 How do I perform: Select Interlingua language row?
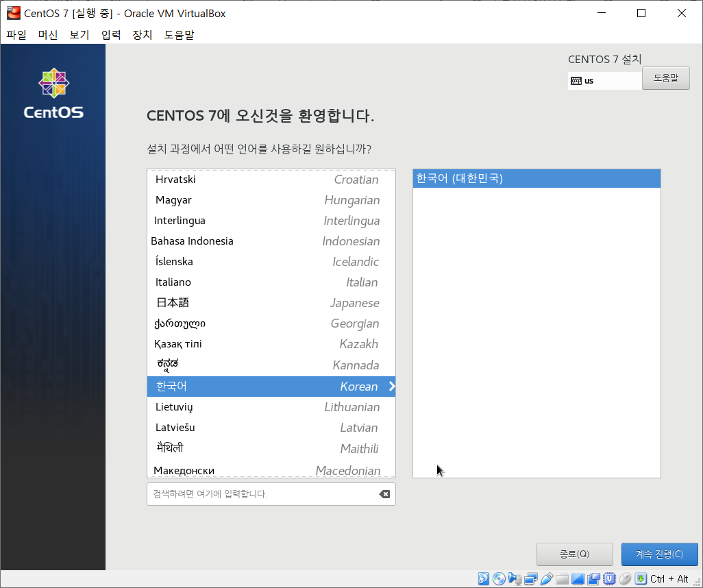(271, 221)
